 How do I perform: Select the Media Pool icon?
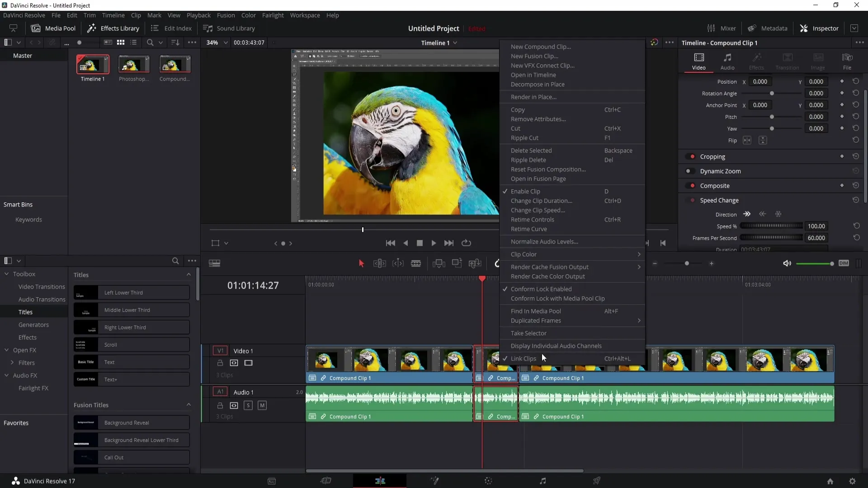pyautogui.click(x=36, y=28)
